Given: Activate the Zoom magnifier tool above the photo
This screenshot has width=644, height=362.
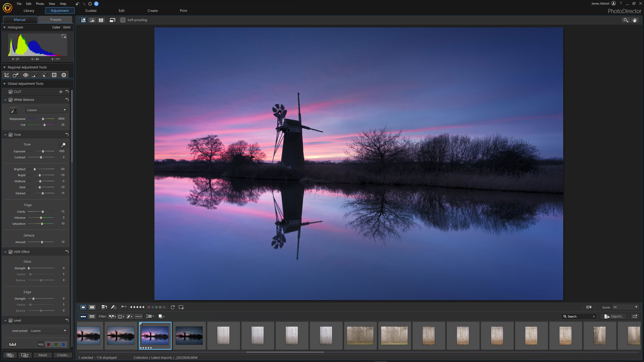Looking at the screenshot, I should click(626, 20).
